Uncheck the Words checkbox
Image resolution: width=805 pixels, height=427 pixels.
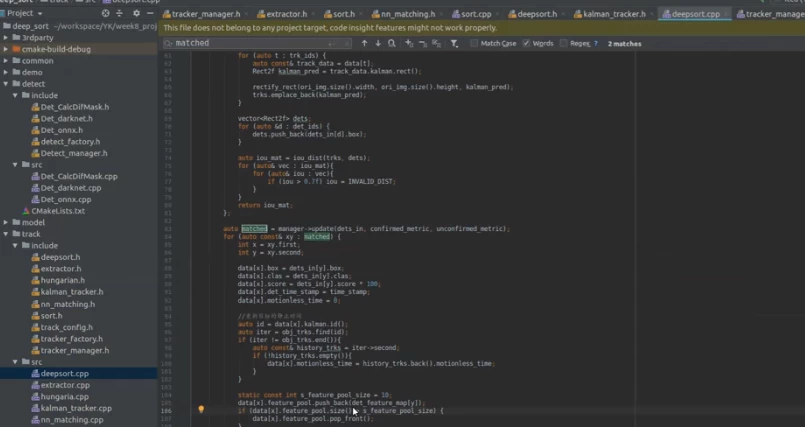point(526,44)
